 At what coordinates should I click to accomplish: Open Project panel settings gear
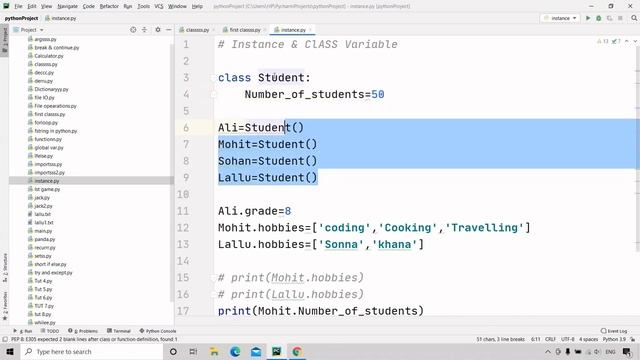pyautogui.click(x=158, y=30)
